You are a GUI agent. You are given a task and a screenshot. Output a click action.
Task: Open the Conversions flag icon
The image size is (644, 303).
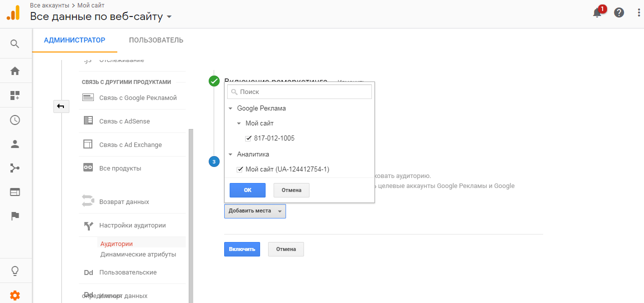click(x=15, y=216)
